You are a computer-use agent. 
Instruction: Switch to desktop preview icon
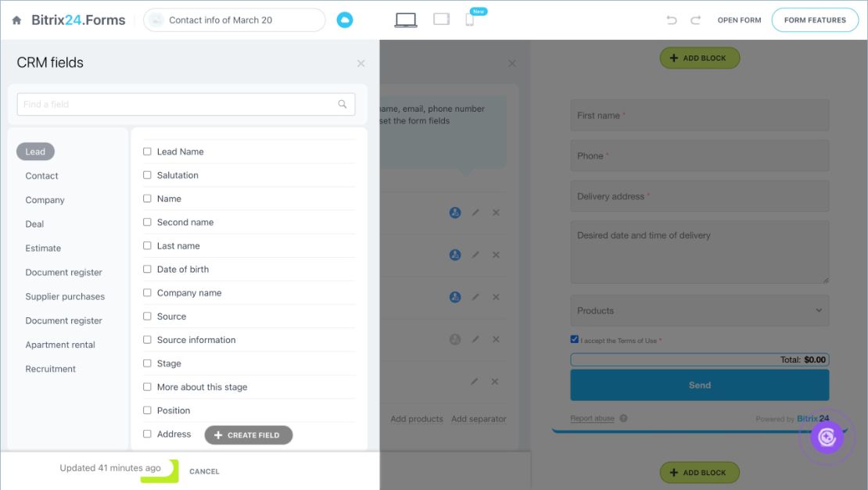406,20
